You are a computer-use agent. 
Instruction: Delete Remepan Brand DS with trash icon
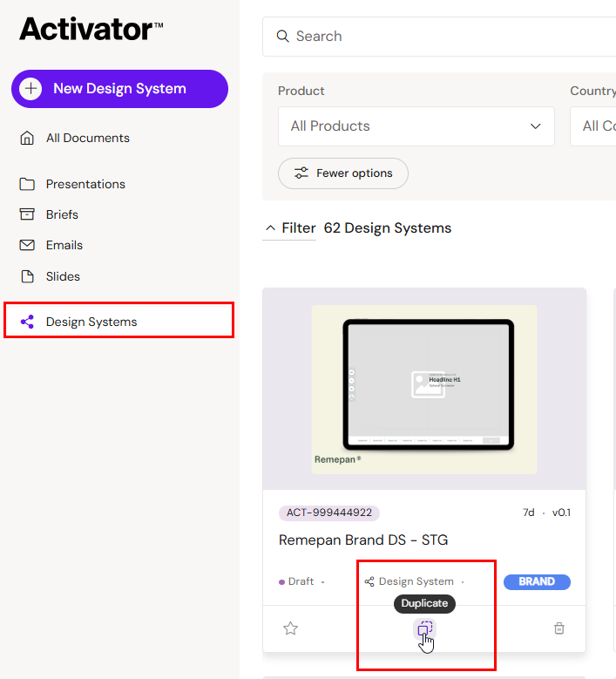559,628
